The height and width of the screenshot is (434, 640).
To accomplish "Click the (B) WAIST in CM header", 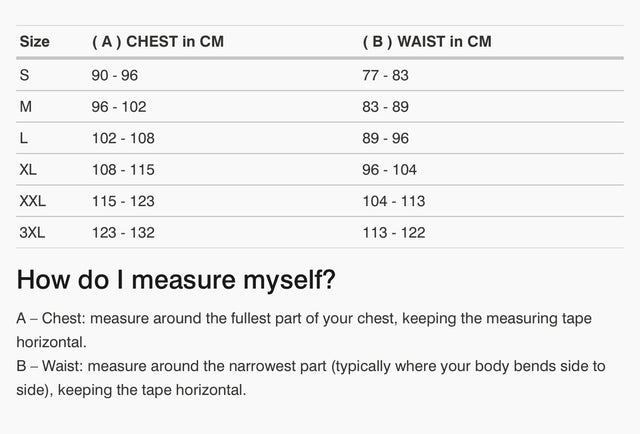I will point(427,42).
